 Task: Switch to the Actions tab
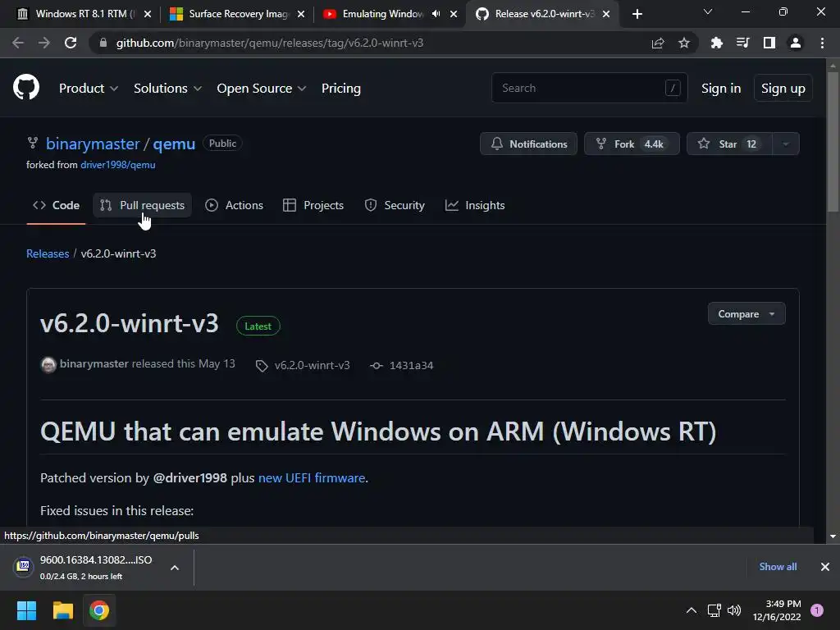(234, 205)
